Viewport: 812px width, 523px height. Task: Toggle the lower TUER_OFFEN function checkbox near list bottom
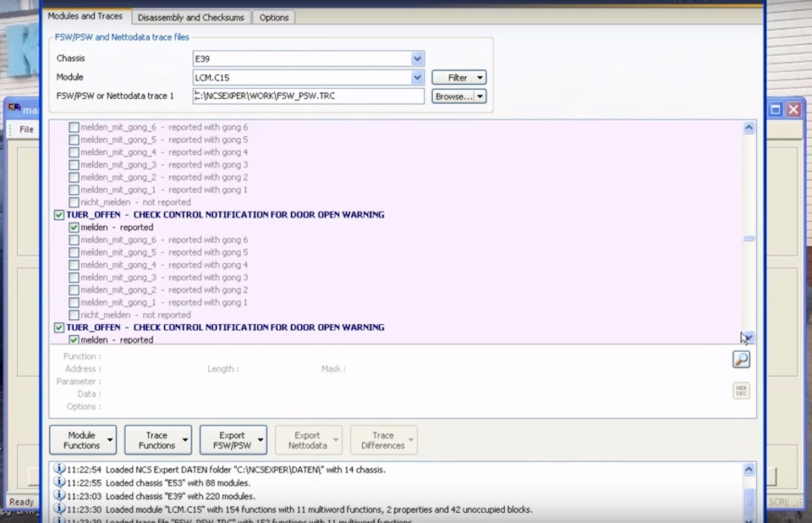coord(59,328)
